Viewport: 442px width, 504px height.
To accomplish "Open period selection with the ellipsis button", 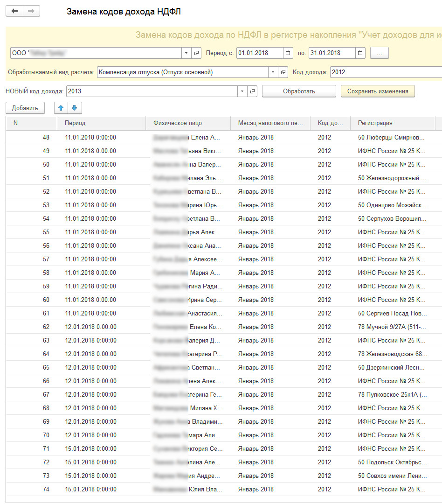I will coord(380,53).
